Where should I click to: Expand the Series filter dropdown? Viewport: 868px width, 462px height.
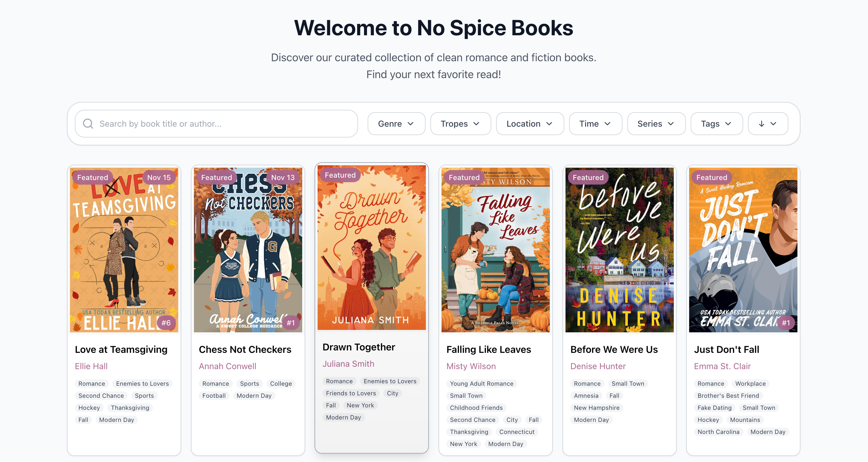pyautogui.click(x=656, y=124)
